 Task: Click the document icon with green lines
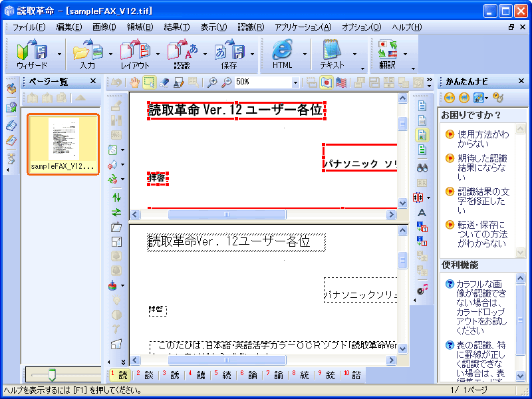pyautogui.click(x=422, y=149)
